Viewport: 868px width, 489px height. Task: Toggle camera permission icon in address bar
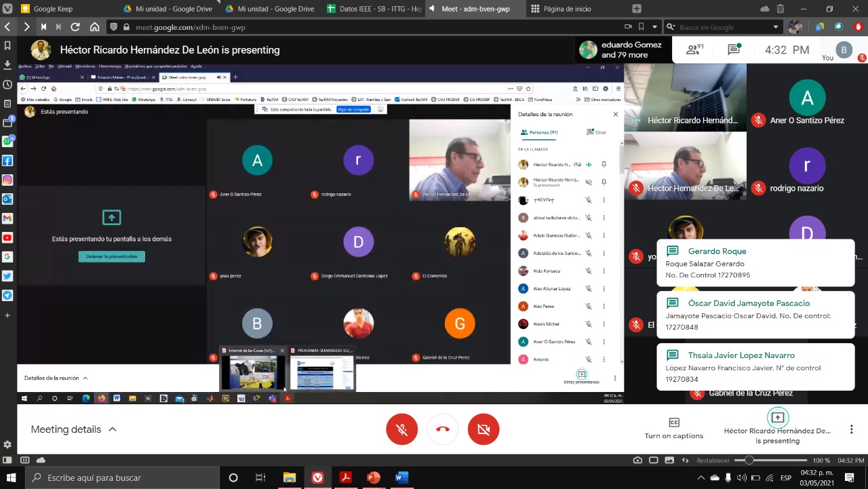(x=628, y=27)
